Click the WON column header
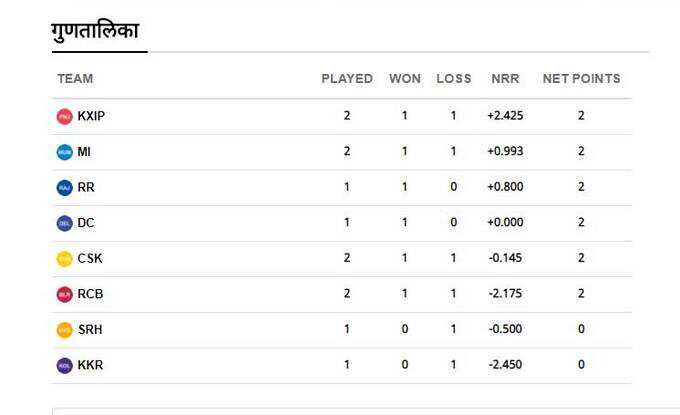This screenshot has width=680, height=415. coord(405,78)
